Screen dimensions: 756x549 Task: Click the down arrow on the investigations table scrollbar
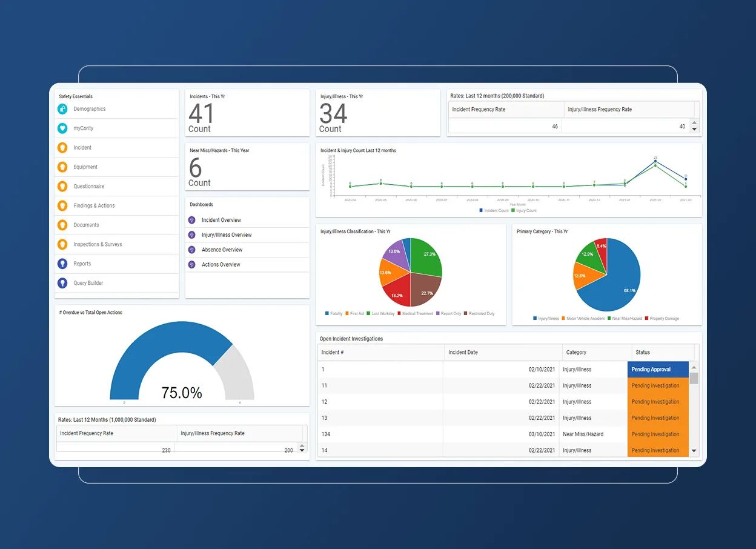point(694,451)
